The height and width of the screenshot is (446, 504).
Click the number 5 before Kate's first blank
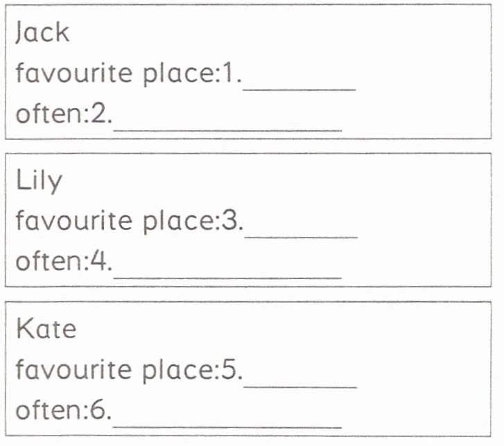click(x=229, y=371)
